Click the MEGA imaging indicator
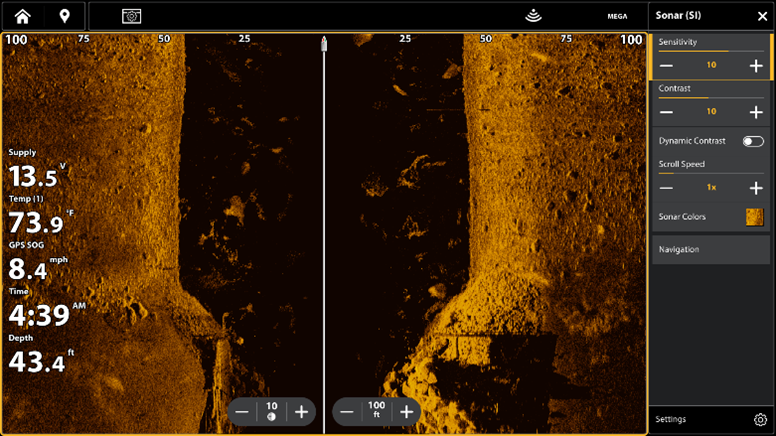The height and width of the screenshot is (436, 776). click(617, 17)
